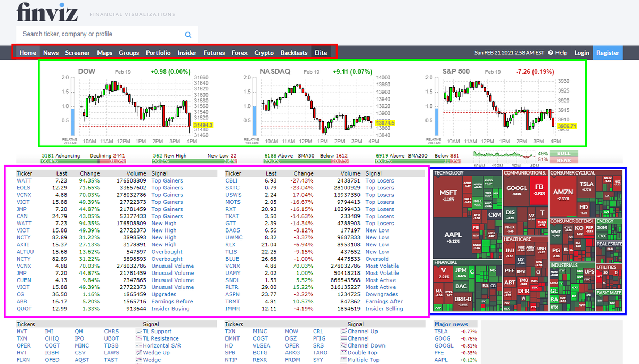Open the Groups tab
The height and width of the screenshot is (364, 639).
[x=129, y=53]
